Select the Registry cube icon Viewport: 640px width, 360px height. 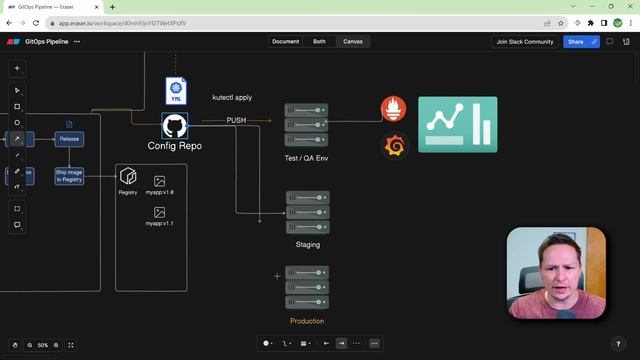coord(128,176)
